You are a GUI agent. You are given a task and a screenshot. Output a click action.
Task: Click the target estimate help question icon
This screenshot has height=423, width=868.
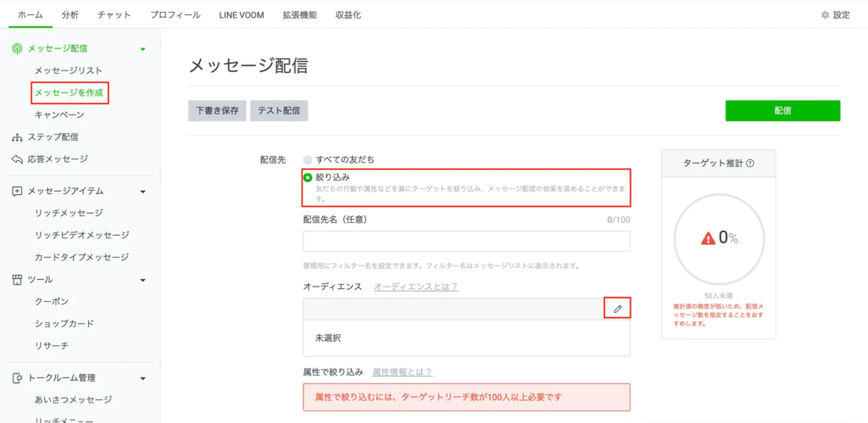[750, 164]
